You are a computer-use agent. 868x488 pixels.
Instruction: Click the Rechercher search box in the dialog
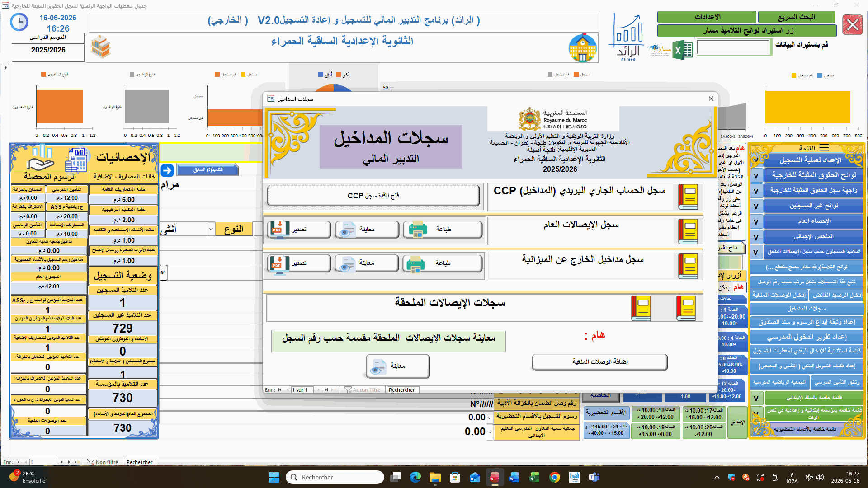pyautogui.click(x=403, y=390)
